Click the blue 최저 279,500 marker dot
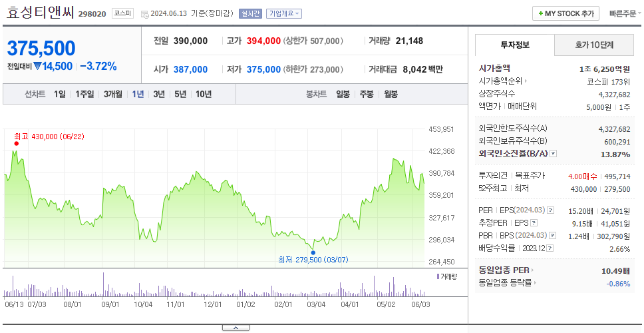Screen dimensions: 644x333 (313, 253)
